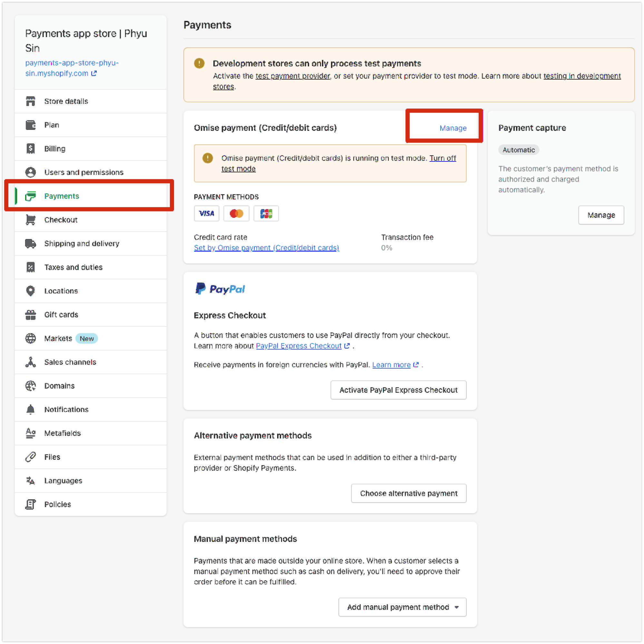644x644 pixels.
Task: Open the Add manual payment method dropdown
Action: click(x=402, y=607)
